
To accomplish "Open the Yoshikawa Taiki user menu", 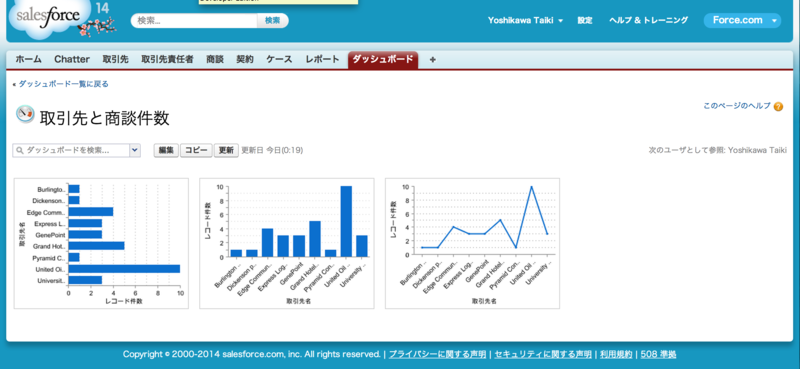I will pyautogui.click(x=525, y=20).
